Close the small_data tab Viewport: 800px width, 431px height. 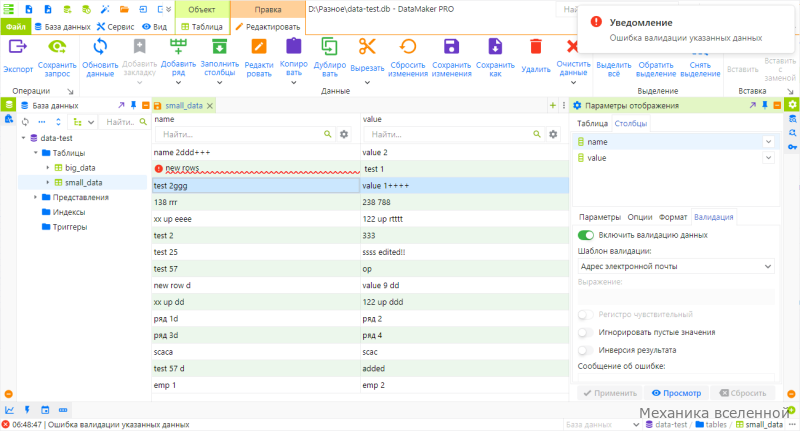point(210,106)
